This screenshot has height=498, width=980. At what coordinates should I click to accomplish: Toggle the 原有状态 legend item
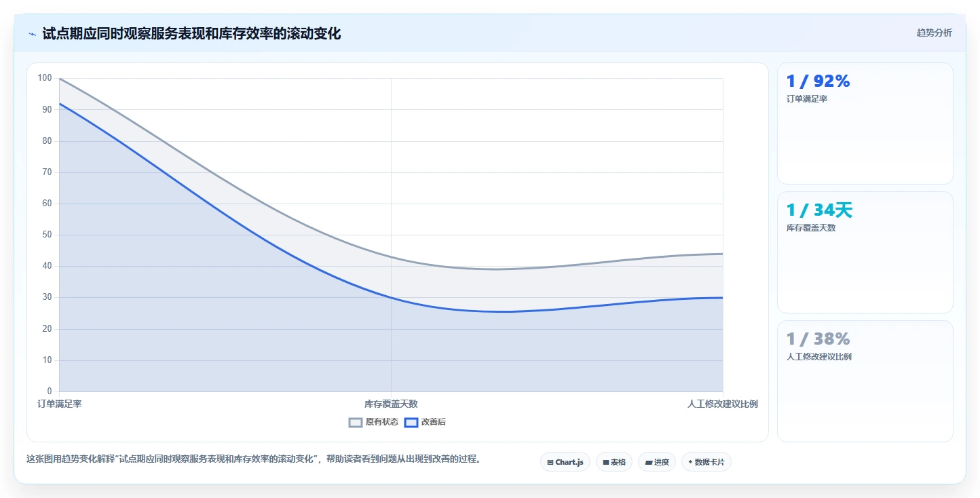pos(373,422)
